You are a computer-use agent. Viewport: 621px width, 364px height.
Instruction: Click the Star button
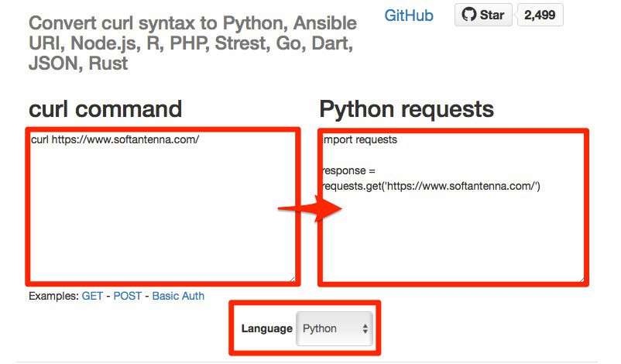pos(483,15)
